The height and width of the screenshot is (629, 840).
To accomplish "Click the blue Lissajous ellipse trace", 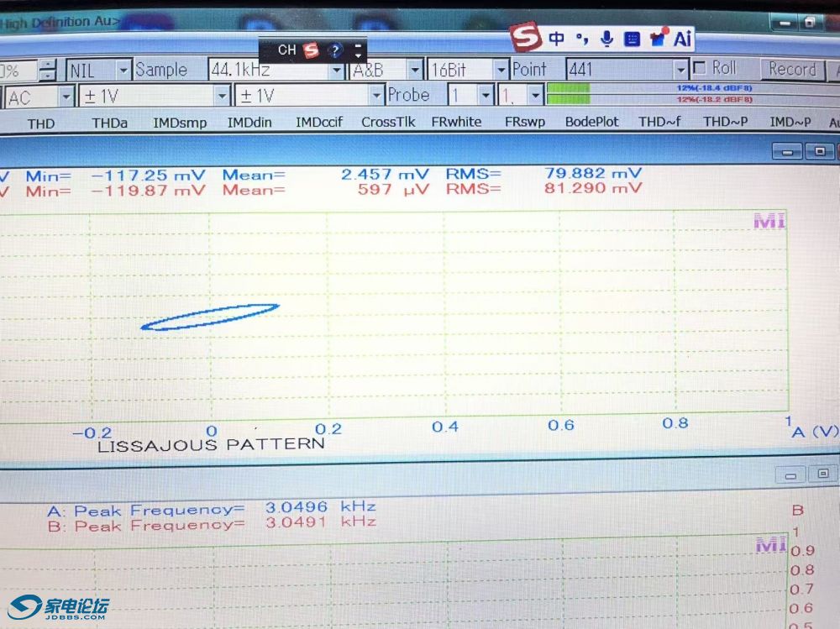I will point(210,317).
